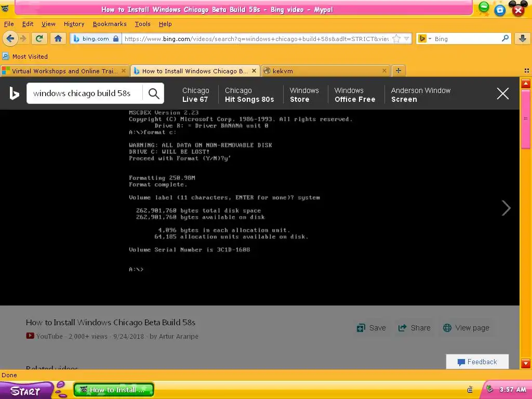This screenshot has width=532, height=399.
Task: Open Windows Store related search
Action: point(304,95)
